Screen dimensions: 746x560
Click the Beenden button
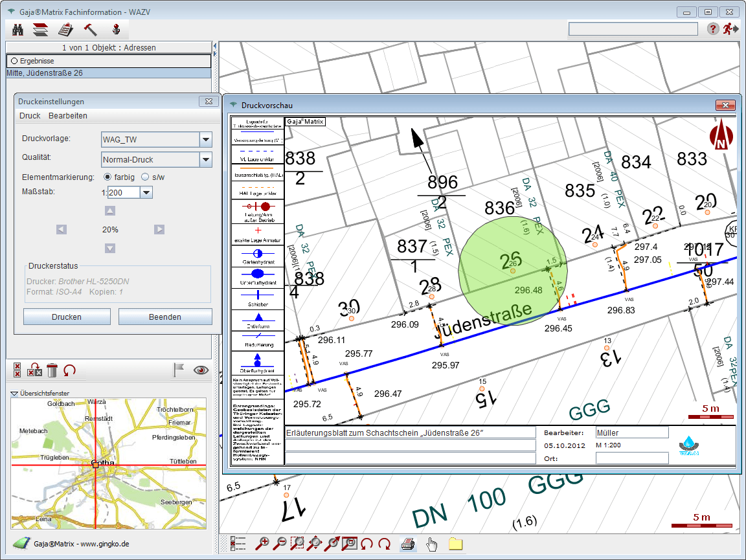pyautogui.click(x=165, y=317)
